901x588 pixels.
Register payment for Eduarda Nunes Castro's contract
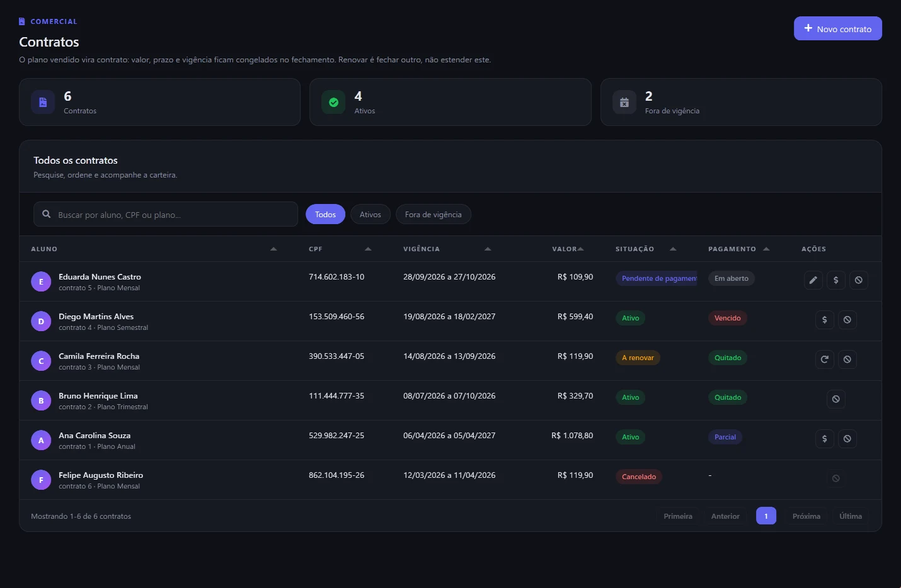(x=836, y=280)
